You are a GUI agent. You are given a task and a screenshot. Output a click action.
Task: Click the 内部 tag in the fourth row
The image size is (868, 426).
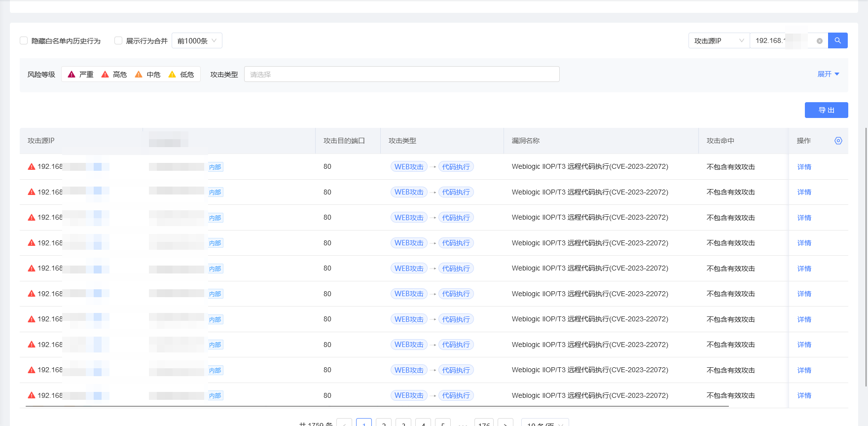click(215, 243)
